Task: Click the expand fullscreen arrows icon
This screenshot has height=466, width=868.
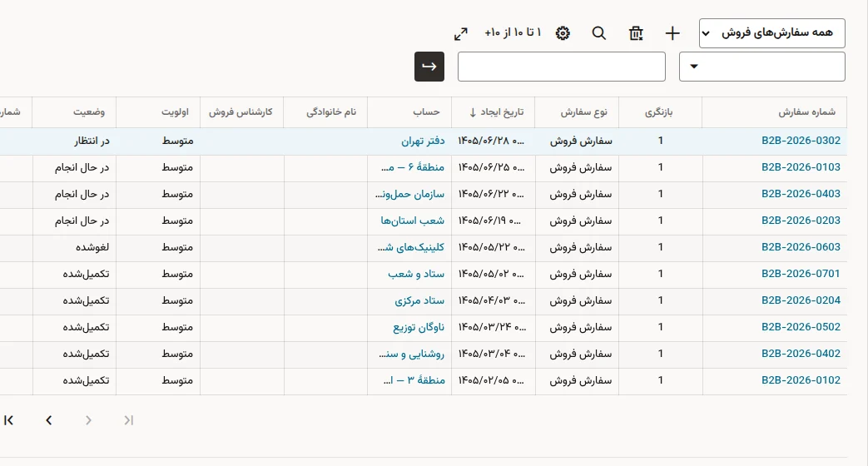Action: point(460,34)
